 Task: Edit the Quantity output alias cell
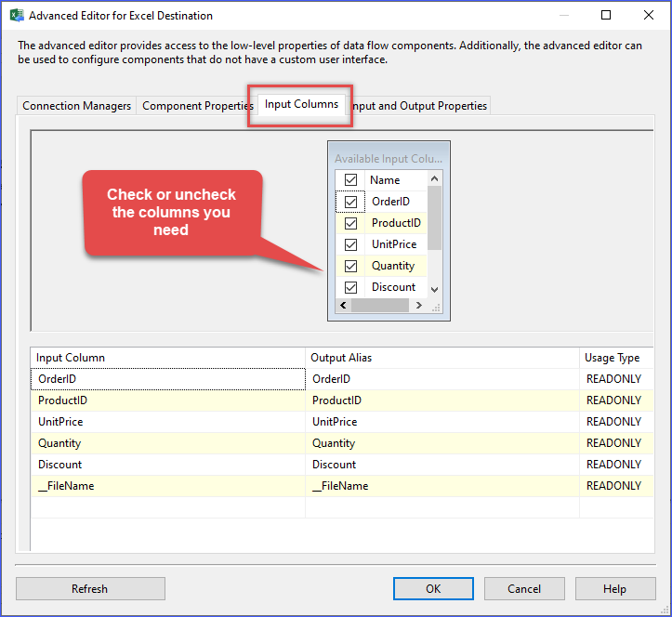tap(442, 443)
